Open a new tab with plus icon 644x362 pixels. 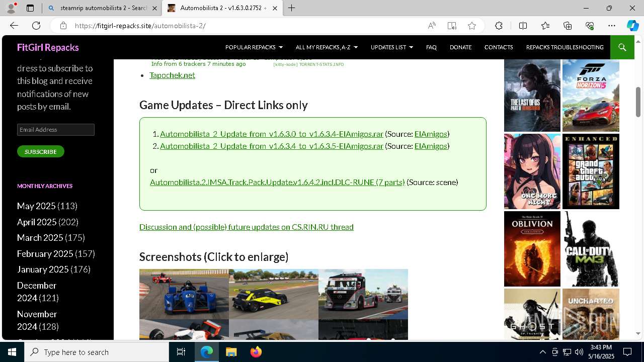click(x=292, y=8)
